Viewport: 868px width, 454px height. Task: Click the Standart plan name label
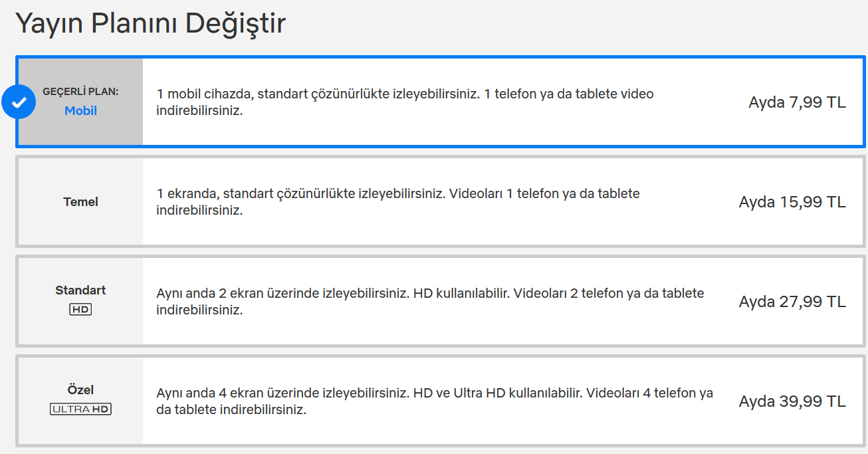tap(80, 290)
